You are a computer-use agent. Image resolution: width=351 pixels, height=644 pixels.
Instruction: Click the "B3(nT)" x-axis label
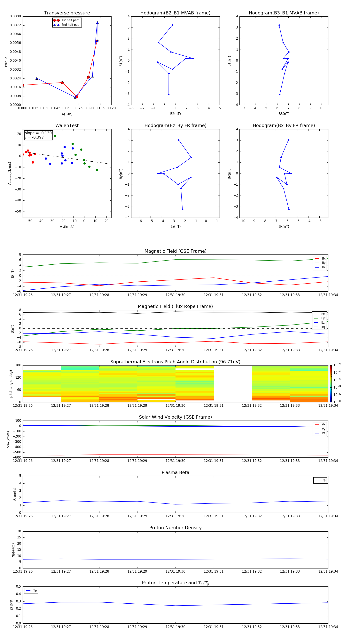tap(284, 114)
